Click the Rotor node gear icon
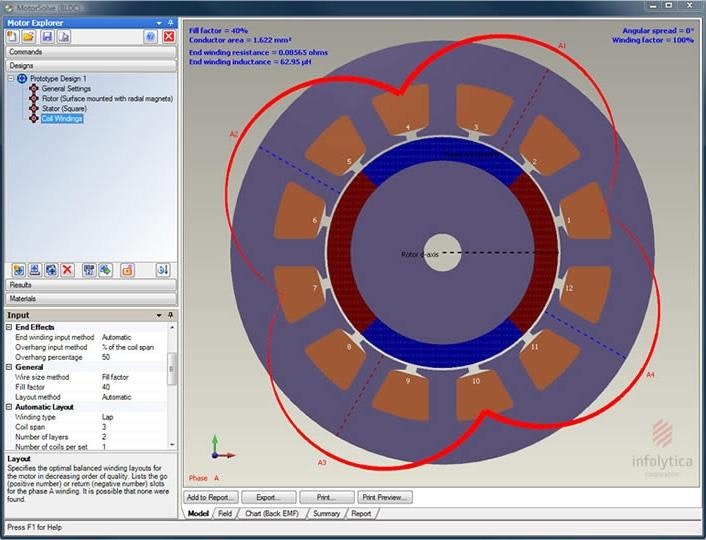The image size is (706, 540). click(x=33, y=98)
